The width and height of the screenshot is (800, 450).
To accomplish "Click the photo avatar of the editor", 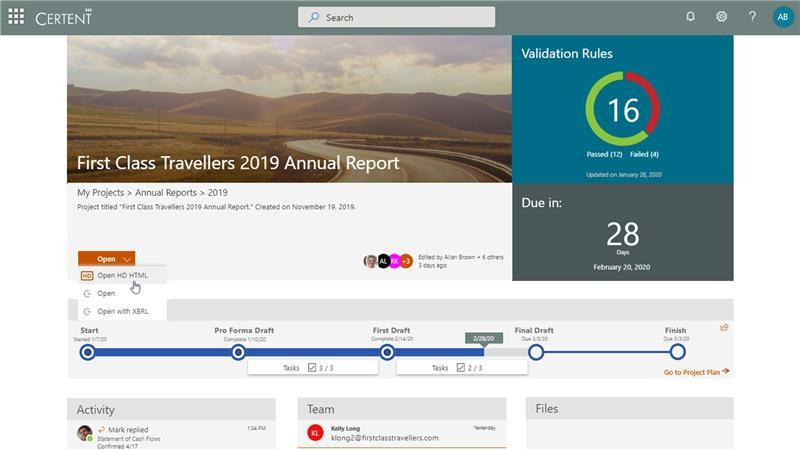I will 370,261.
